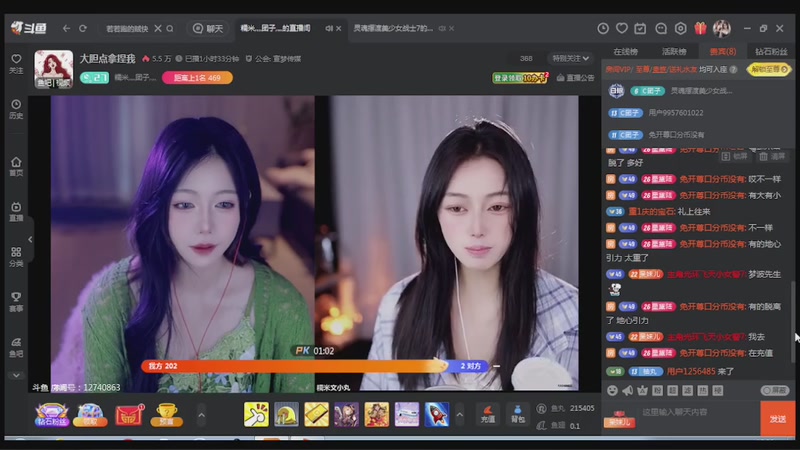This screenshot has height=450, width=800.
Task: Open the calendar check-in icon
Action: (640, 29)
